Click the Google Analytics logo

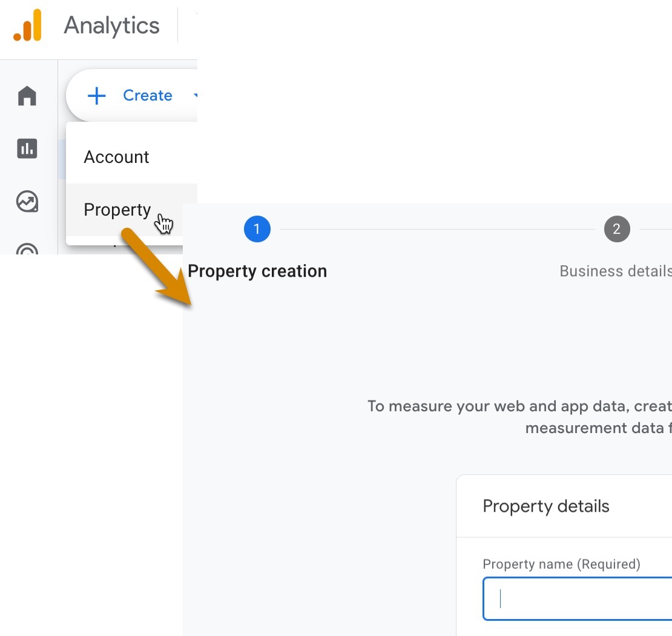27,25
